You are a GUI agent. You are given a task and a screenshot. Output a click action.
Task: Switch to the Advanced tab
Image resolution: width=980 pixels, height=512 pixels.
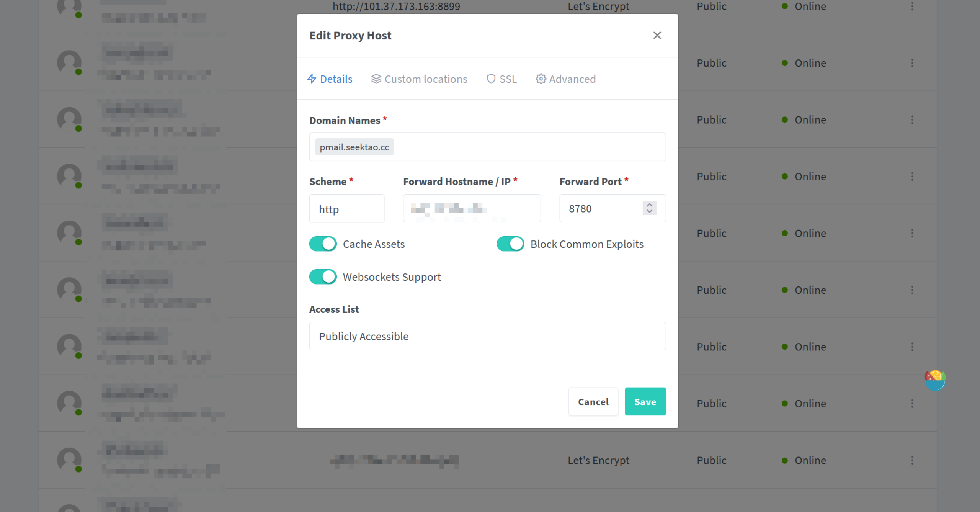[x=565, y=79]
